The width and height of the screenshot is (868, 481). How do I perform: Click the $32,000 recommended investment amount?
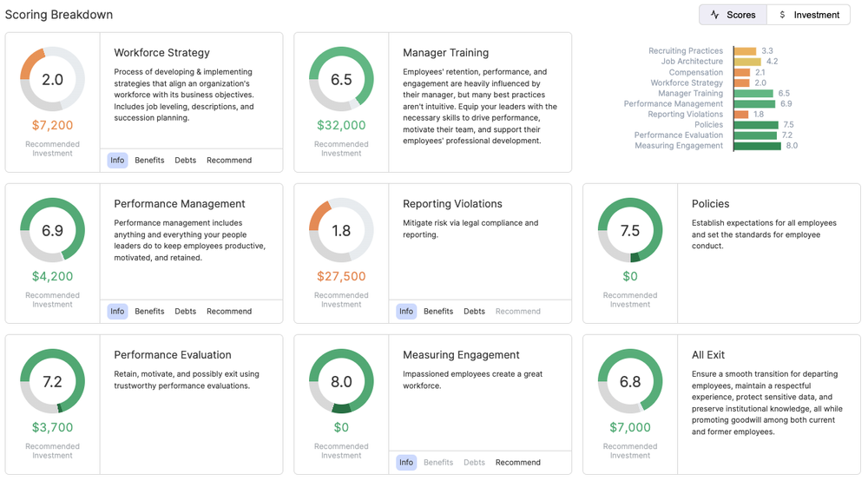point(341,125)
